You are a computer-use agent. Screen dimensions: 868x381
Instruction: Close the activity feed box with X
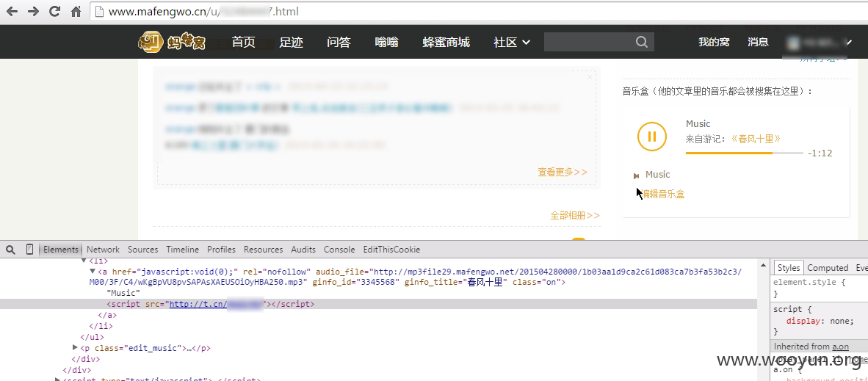click(x=590, y=77)
